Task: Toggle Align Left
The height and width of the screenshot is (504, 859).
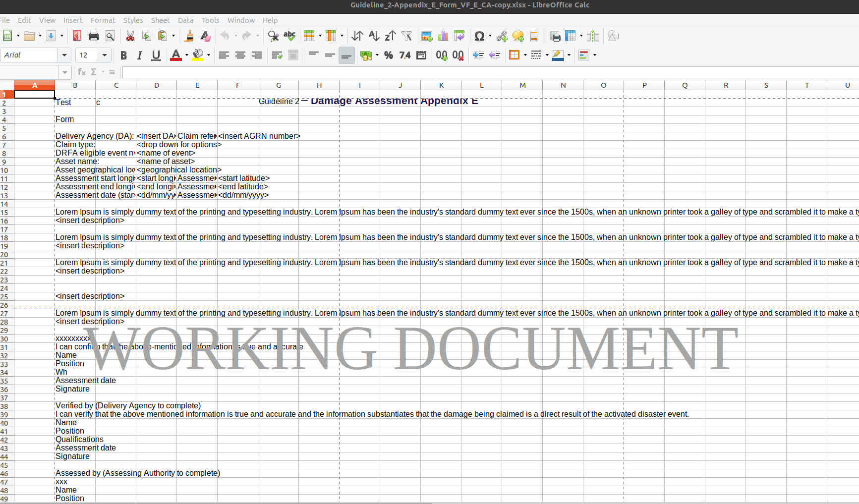Action: coord(224,55)
